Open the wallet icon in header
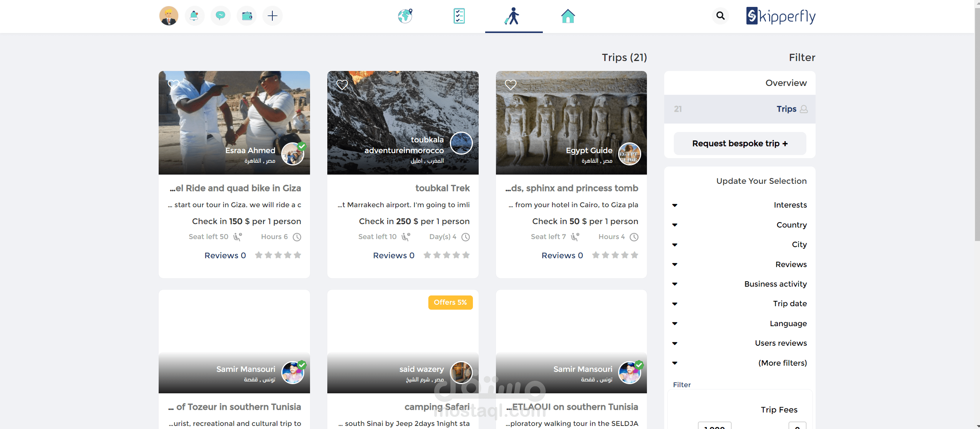The height and width of the screenshot is (429, 980). click(247, 16)
